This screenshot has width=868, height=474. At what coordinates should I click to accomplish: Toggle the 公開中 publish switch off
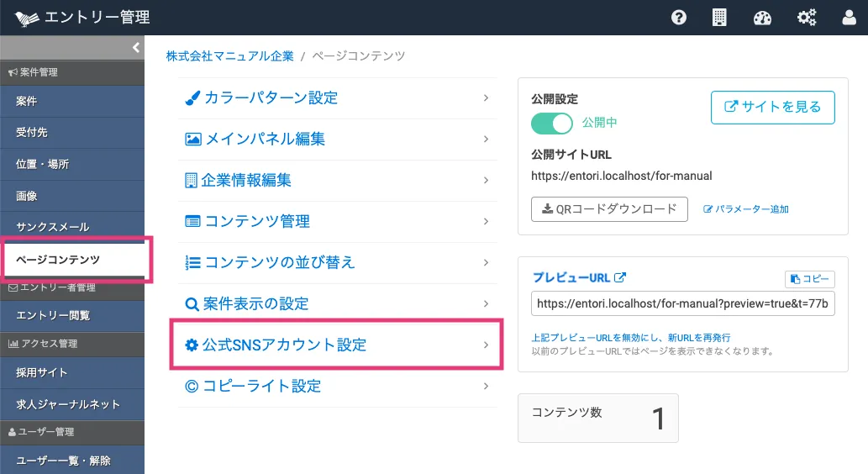pyautogui.click(x=551, y=123)
